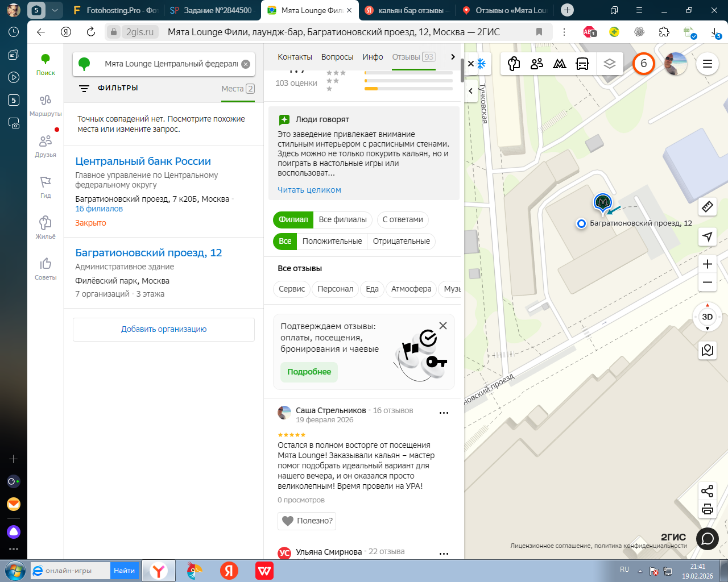Bookmark this page in address bar
The image size is (728, 582).
539,32
